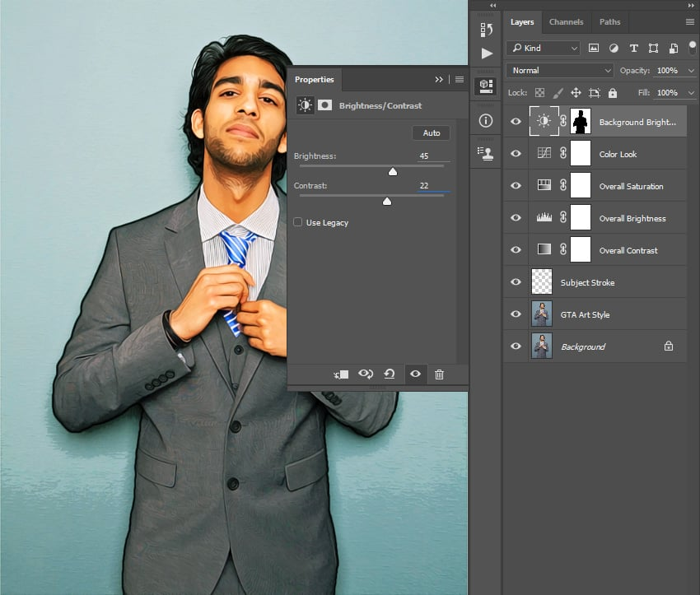700x595 pixels.
Task: Select the Properties tab
Action: [x=315, y=79]
